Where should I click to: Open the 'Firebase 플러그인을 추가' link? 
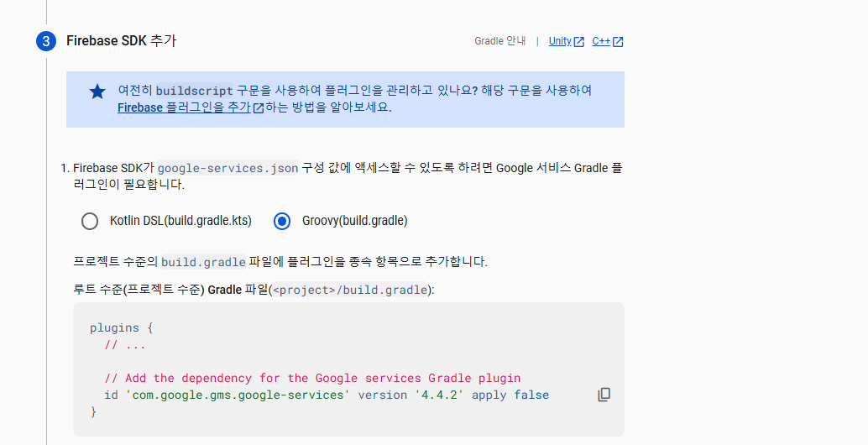191,107
